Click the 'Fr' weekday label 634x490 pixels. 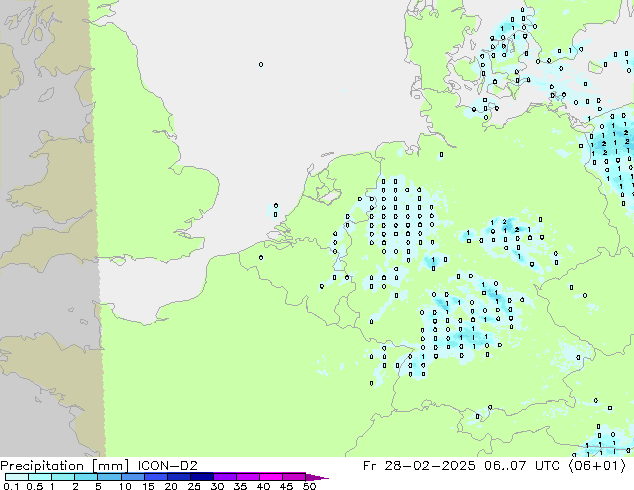369,466
